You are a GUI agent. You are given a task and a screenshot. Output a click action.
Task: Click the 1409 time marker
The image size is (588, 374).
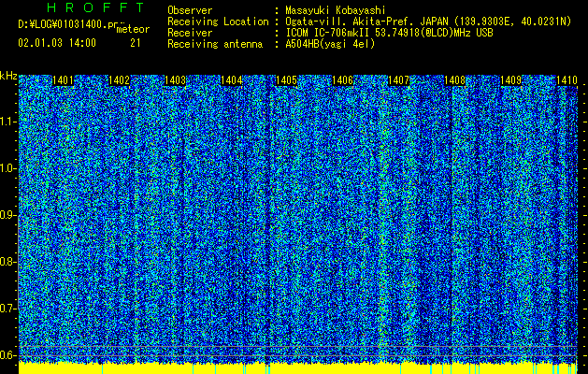coord(510,80)
